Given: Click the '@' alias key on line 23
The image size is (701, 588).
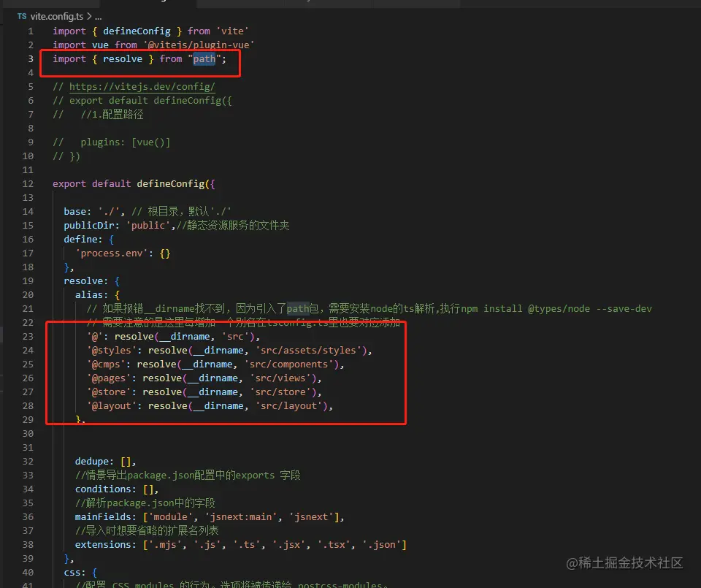Looking at the screenshot, I should coord(95,336).
